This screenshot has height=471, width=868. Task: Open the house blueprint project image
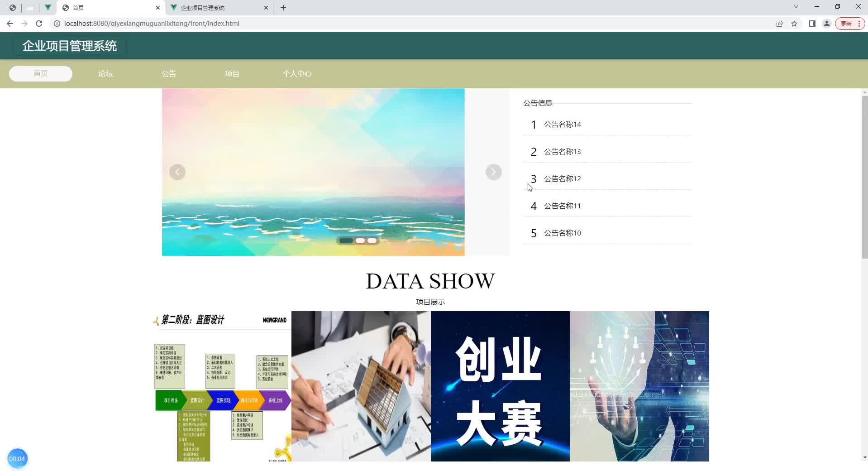(x=361, y=386)
